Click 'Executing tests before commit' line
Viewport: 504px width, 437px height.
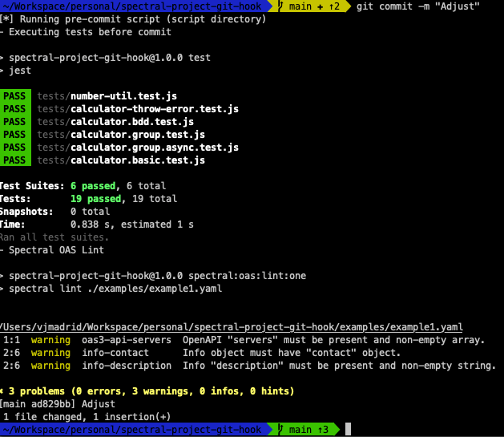click(x=90, y=32)
